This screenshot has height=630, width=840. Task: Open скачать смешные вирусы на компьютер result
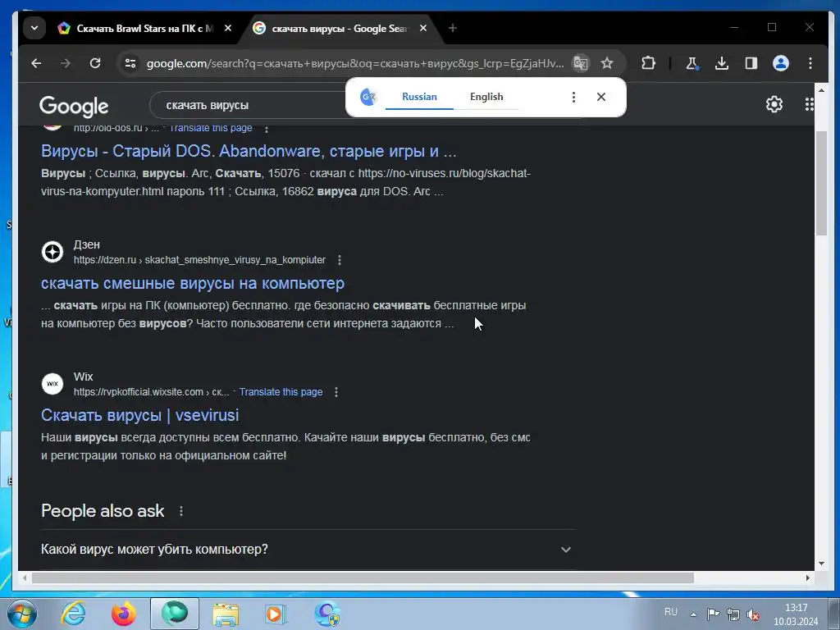(x=192, y=283)
